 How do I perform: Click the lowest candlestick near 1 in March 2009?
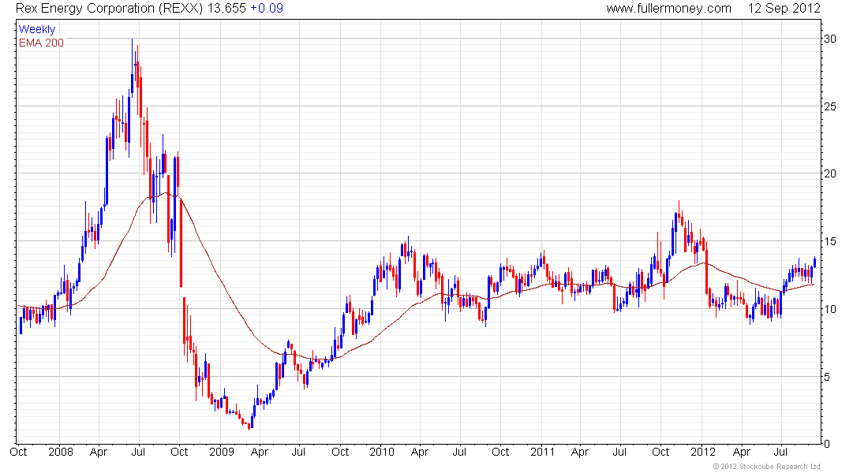click(x=249, y=426)
